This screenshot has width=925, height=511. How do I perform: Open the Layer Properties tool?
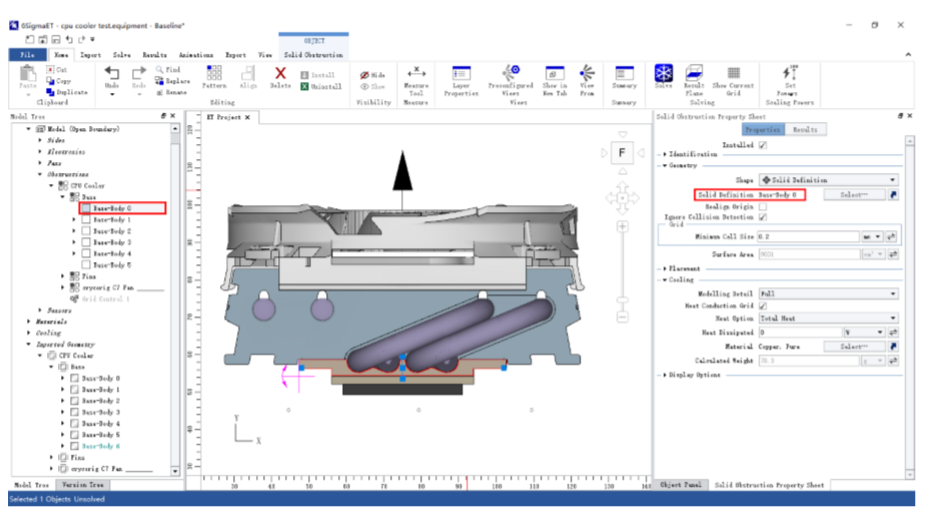[461, 74]
